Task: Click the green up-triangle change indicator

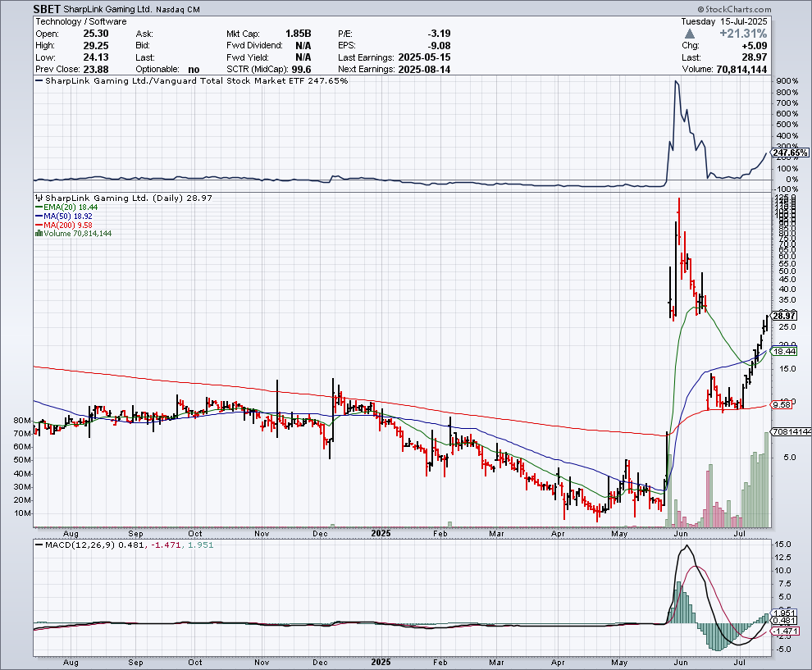Action: [x=689, y=34]
